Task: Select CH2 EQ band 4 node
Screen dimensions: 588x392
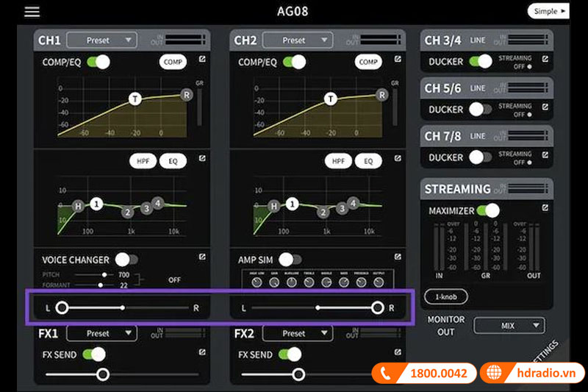Action: click(353, 203)
